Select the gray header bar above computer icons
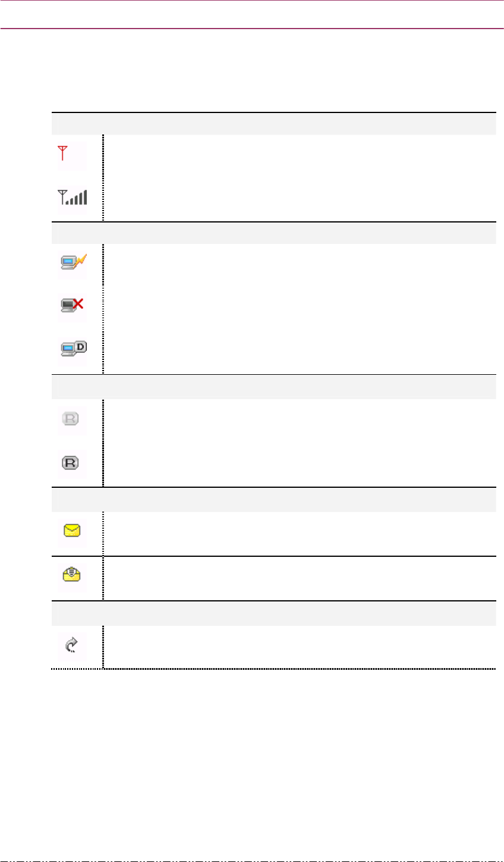 coord(273,233)
